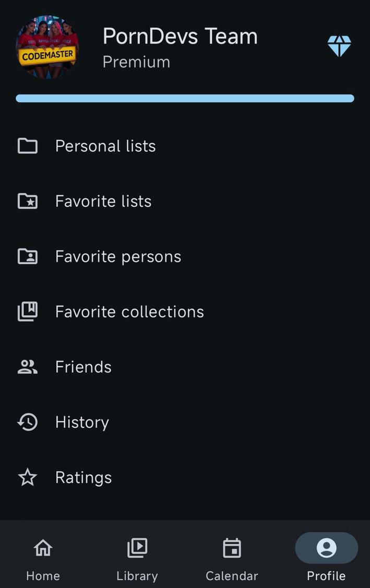370x588 pixels.
Task: Open the Friends list
Action: tap(83, 367)
